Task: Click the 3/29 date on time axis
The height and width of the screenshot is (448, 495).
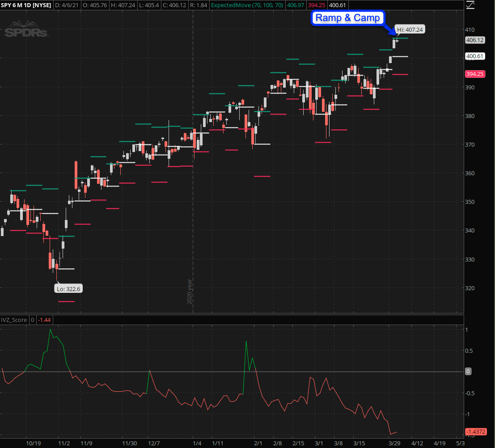Action: (394, 443)
